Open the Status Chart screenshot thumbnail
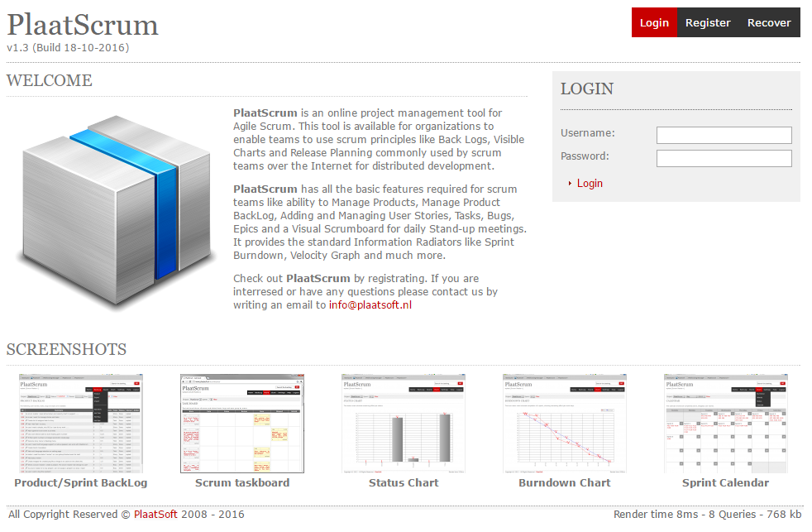The image size is (812, 532). [x=404, y=424]
